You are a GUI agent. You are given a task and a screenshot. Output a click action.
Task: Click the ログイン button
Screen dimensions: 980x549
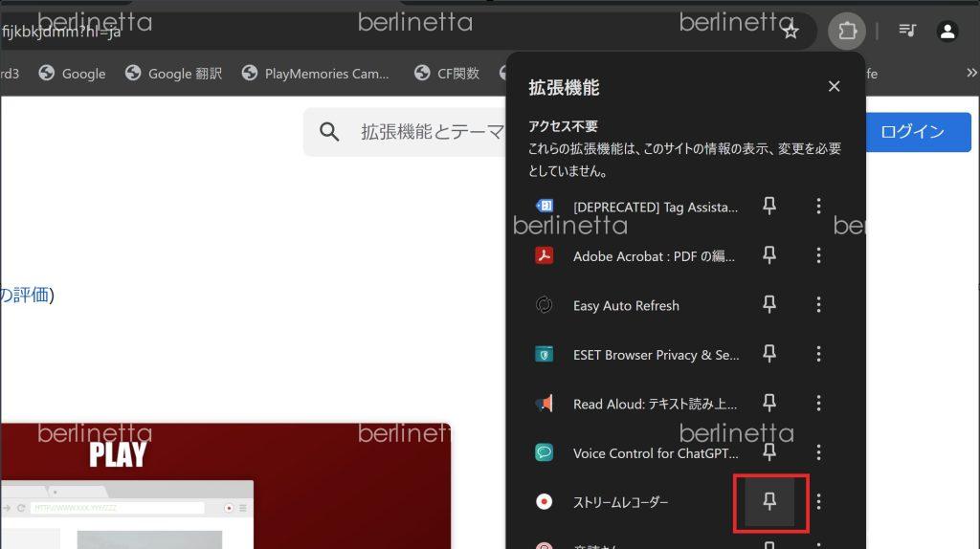pyautogui.click(x=912, y=132)
